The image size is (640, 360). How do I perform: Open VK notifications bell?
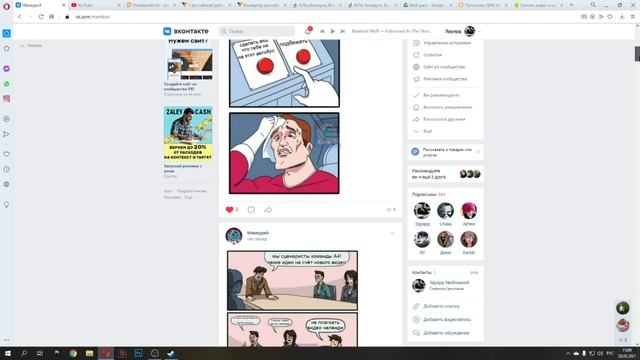coord(308,31)
